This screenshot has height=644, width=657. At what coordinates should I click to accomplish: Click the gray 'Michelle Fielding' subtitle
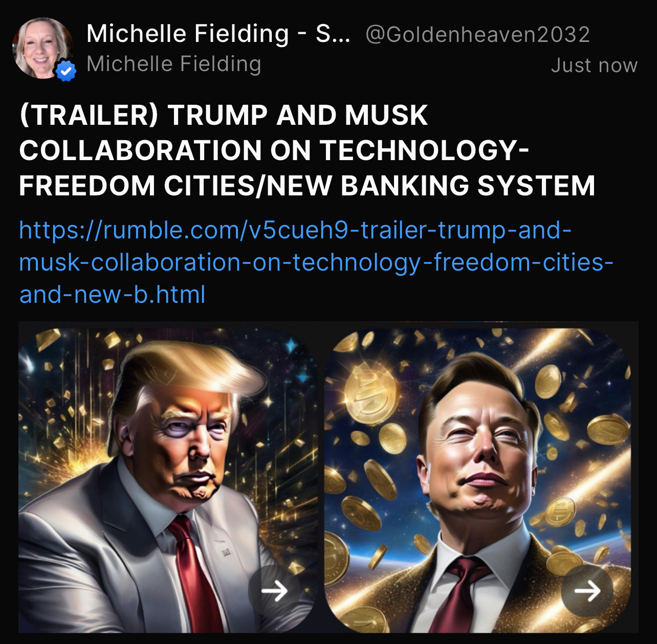[174, 64]
